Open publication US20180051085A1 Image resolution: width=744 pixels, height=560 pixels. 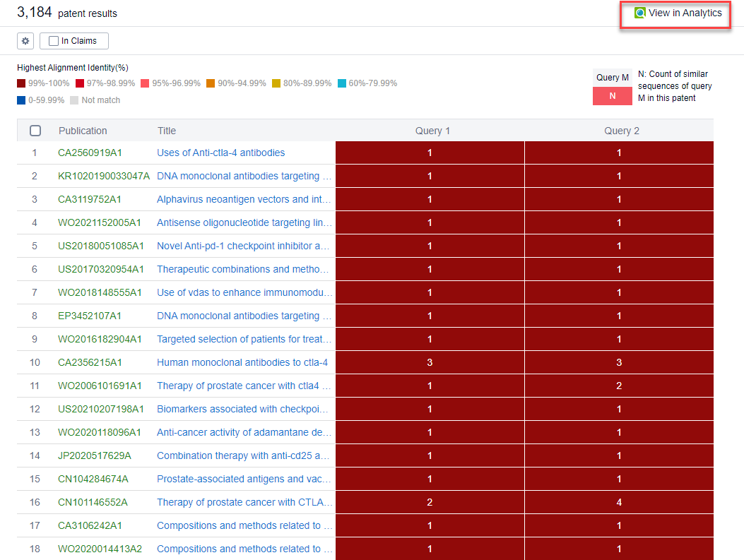[x=101, y=246]
